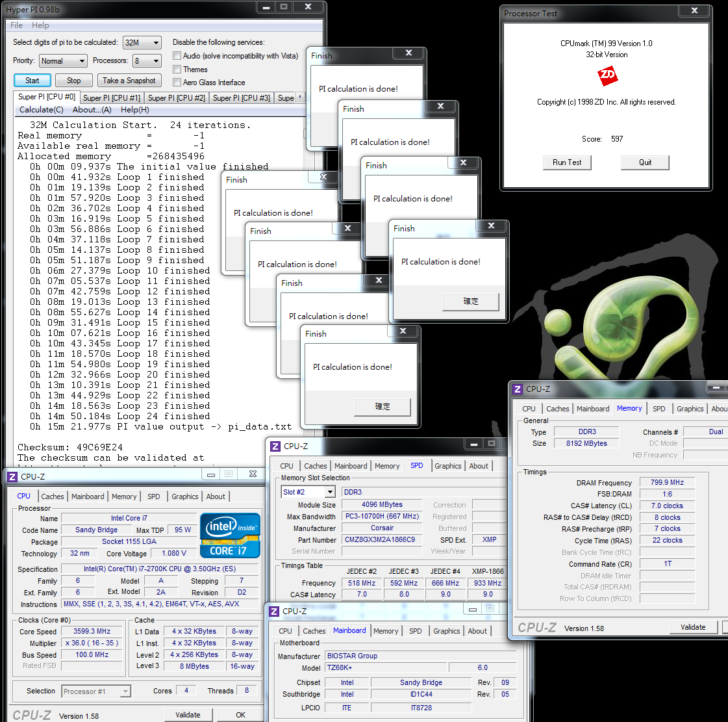This screenshot has height=722, width=728.
Task: Select the Super PI [CPU #0] tab
Action: [46, 97]
